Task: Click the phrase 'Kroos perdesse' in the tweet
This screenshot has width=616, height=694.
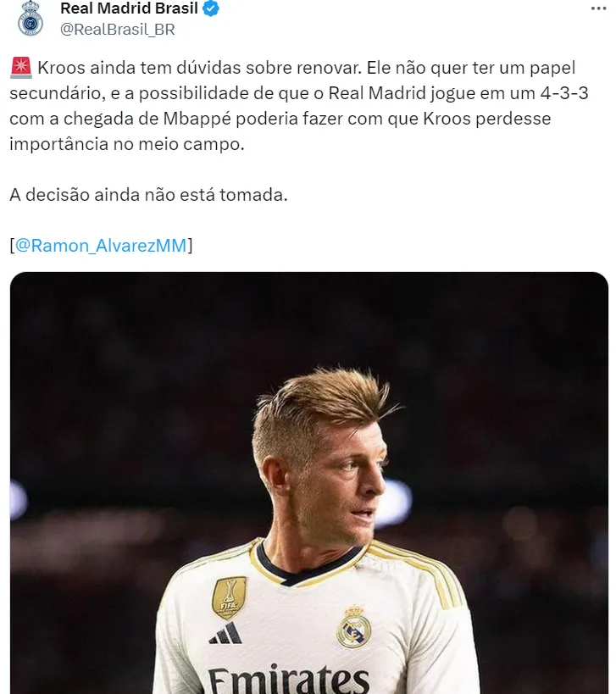Action: click(486, 119)
